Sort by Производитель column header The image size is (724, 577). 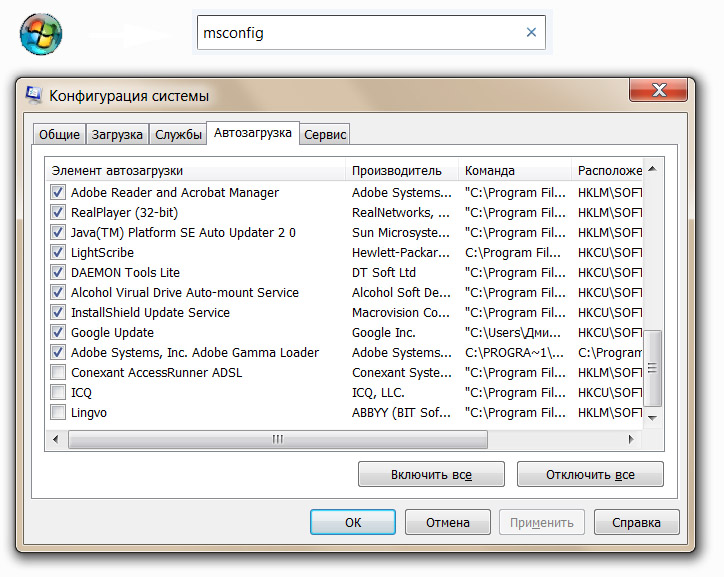[402, 170]
